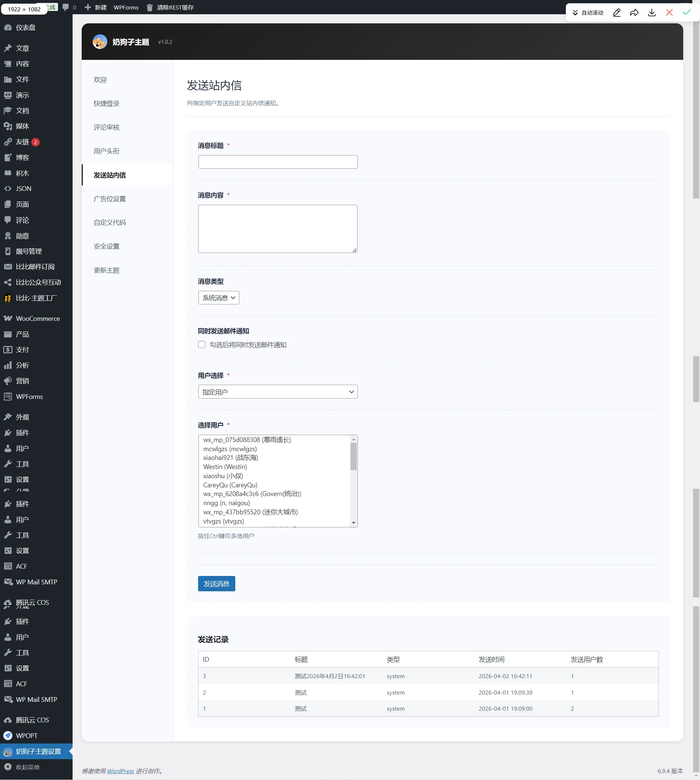Go to the 安全设置 settings tab
Screen dimensions: 700x780
[x=127, y=246]
